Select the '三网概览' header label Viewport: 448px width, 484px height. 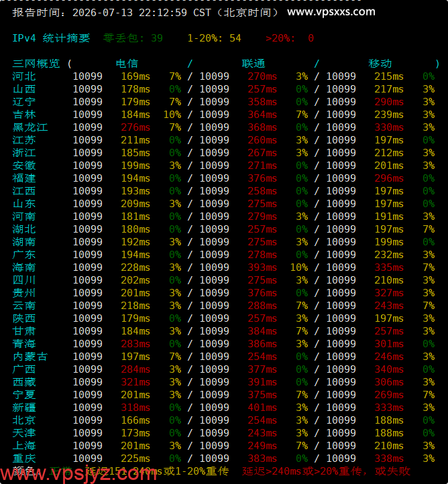click(x=36, y=64)
